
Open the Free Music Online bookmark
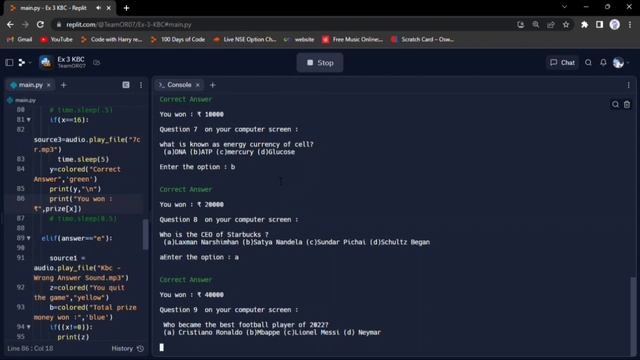click(x=353, y=39)
